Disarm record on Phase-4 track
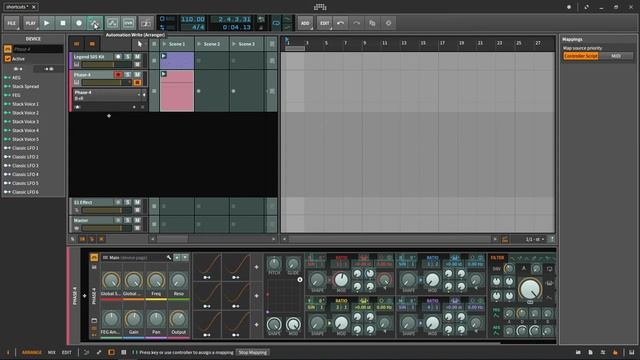 tap(118, 75)
